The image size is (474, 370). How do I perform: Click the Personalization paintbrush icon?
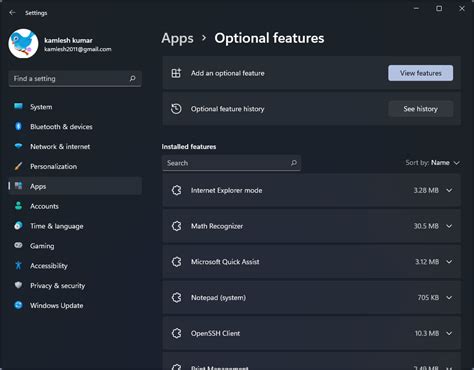tap(18, 166)
